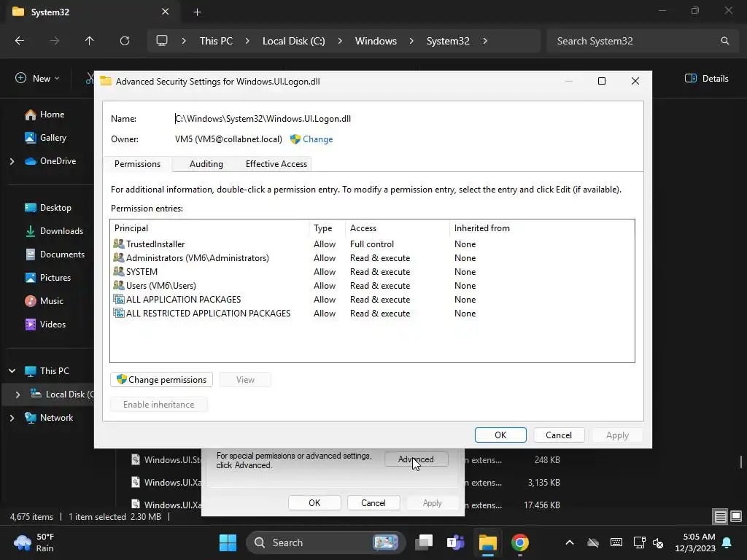Expand the Network tree node
Viewport: 747px width, 560px height.
pos(12,418)
